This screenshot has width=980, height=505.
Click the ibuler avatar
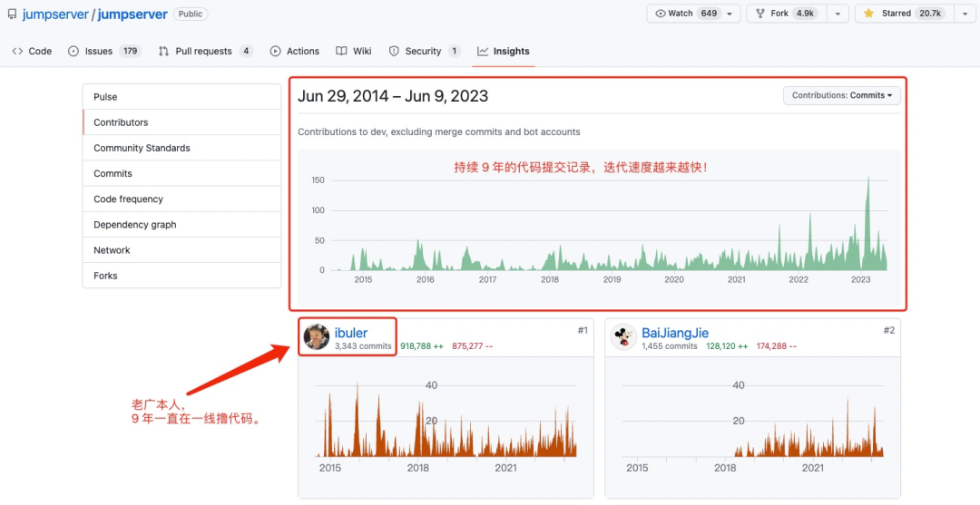point(317,337)
